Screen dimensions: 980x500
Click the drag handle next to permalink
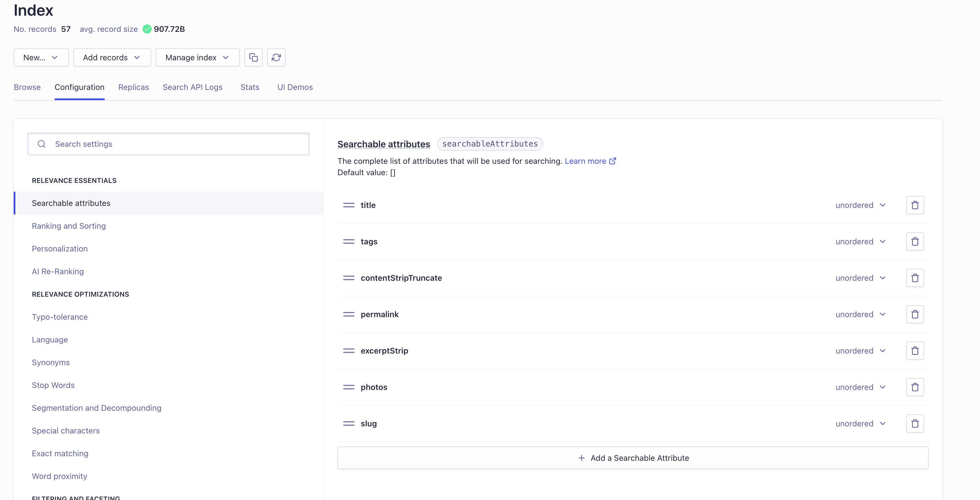[349, 314]
